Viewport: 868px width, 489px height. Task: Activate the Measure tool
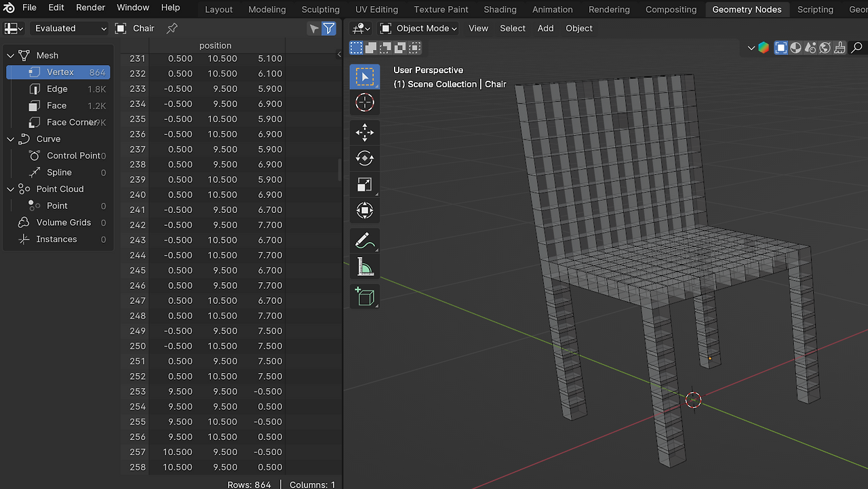[x=365, y=267]
